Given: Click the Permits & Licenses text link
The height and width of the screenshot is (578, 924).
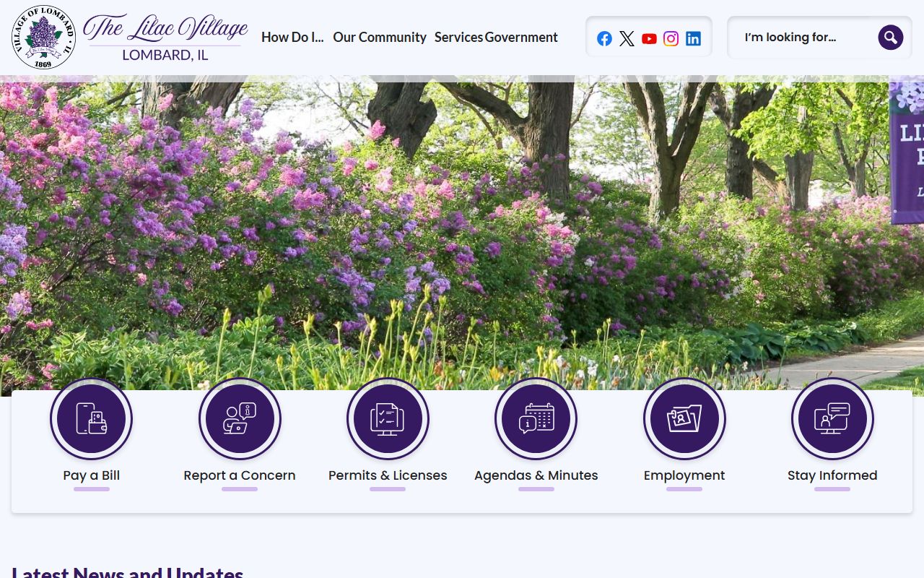Looking at the screenshot, I should (388, 475).
